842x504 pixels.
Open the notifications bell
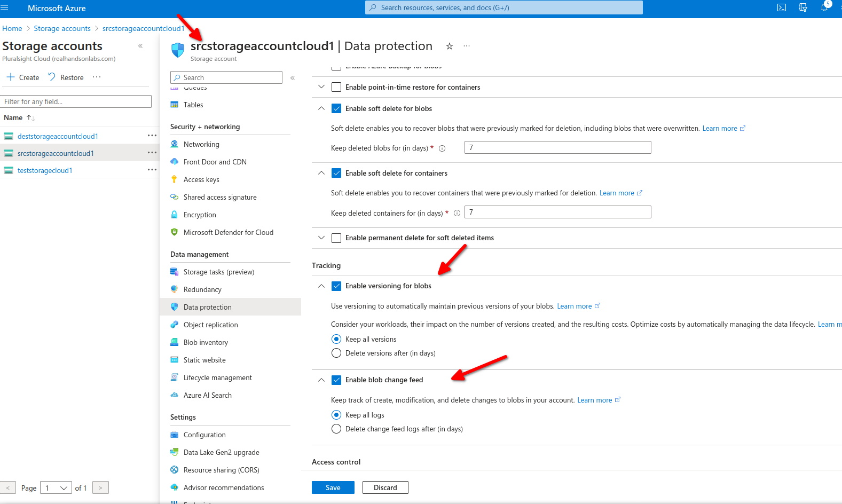click(x=824, y=7)
